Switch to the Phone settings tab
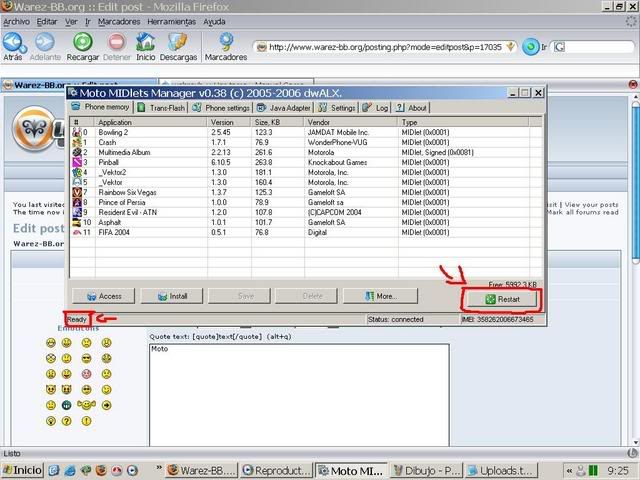The height and width of the screenshot is (480, 640). [221, 108]
